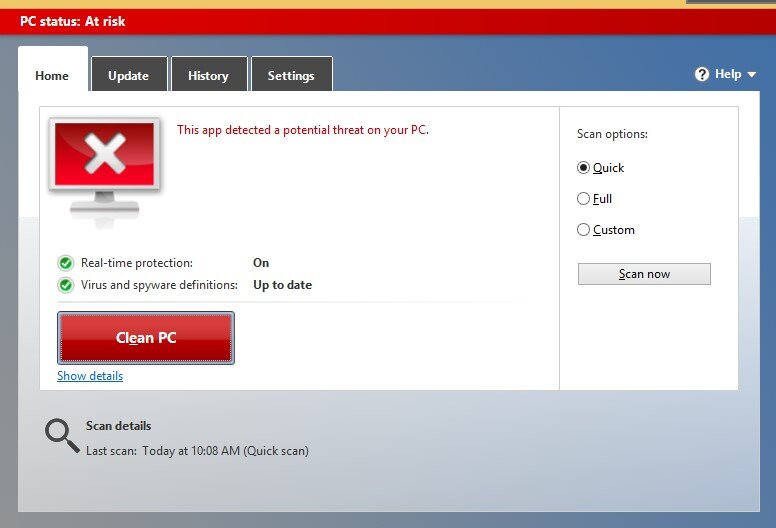
Task: Click the potential threat detected message
Action: (303, 130)
